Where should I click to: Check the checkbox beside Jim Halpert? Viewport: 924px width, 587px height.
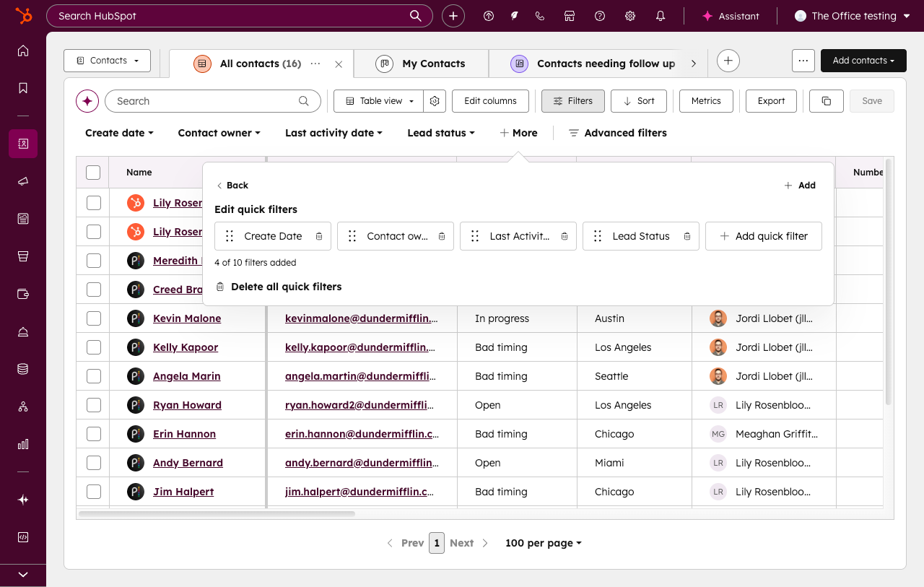coord(93,491)
